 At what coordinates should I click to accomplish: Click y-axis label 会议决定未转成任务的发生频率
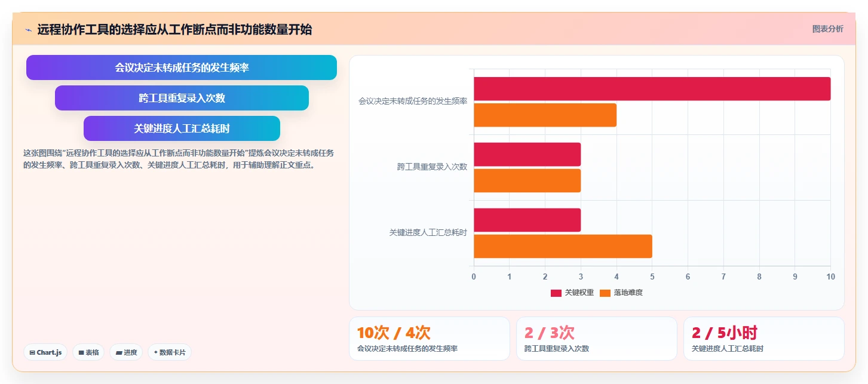[x=413, y=102]
